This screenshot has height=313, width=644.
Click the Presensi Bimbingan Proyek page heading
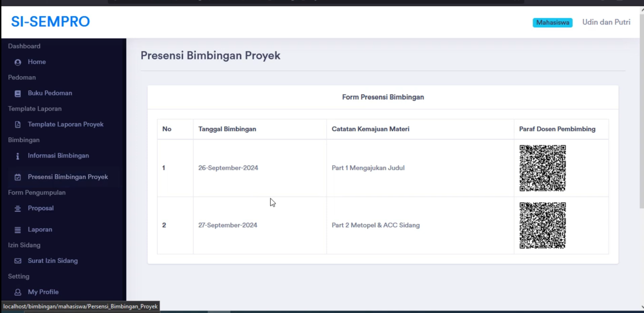(x=210, y=56)
